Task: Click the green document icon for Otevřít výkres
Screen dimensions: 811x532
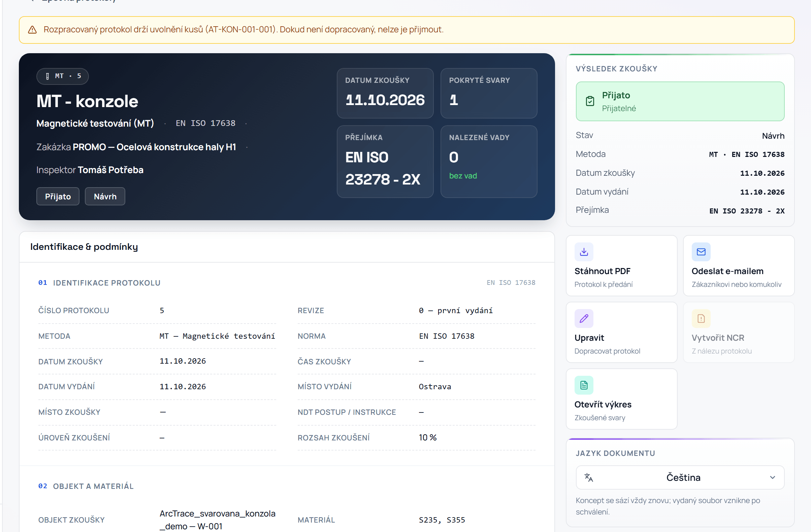Action: click(x=584, y=385)
